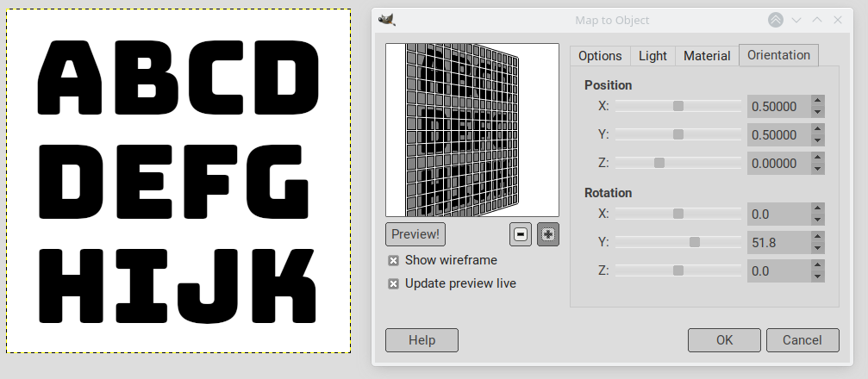Click the roll-up button in the dialog title bar
This screenshot has height=379, width=868.
[x=776, y=20]
